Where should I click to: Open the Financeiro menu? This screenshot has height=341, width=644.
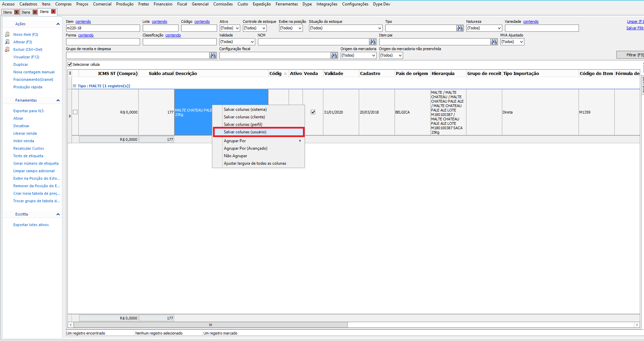[x=163, y=4]
